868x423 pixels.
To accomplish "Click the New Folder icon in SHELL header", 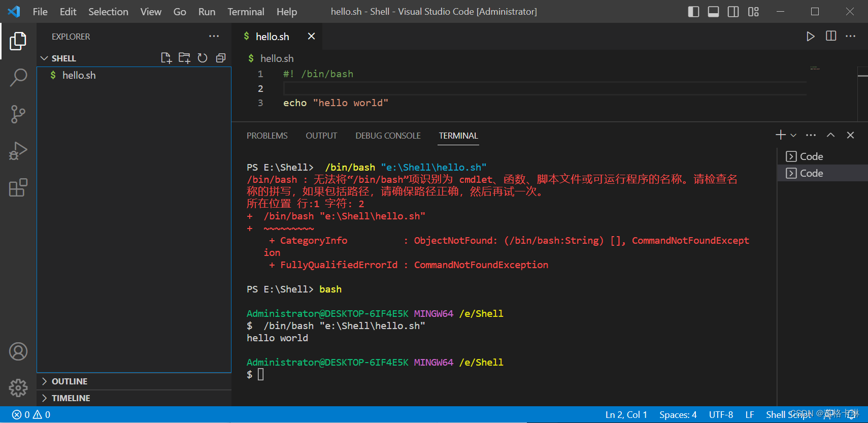I will tap(184, 58).
